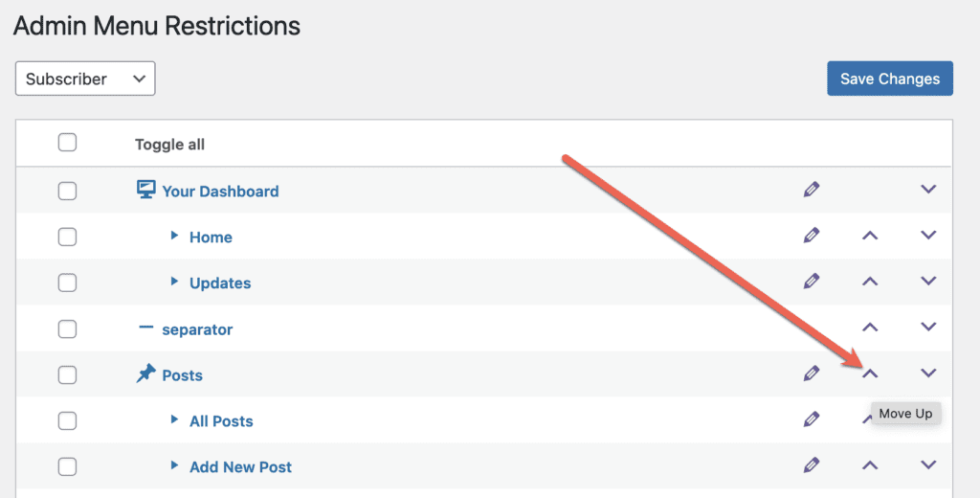Viewport: 980px width, 498px height.
Task: Open the Subscriber role dropdown
Action: click(x=85, y=79)
